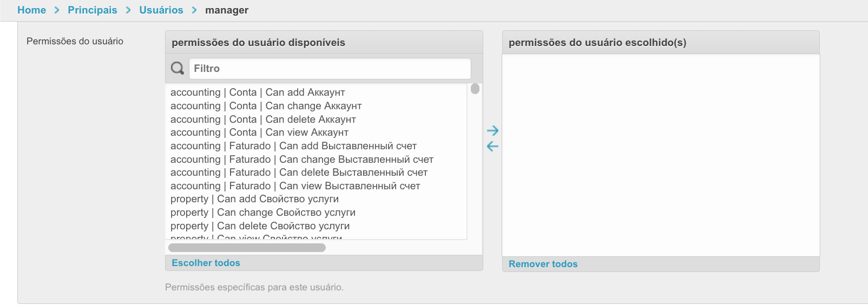Select 'accounting | Conta | Can delete Аккаунт'
Image resolution: width=868 pixels, height=305 pixels.
pos(263,120)
